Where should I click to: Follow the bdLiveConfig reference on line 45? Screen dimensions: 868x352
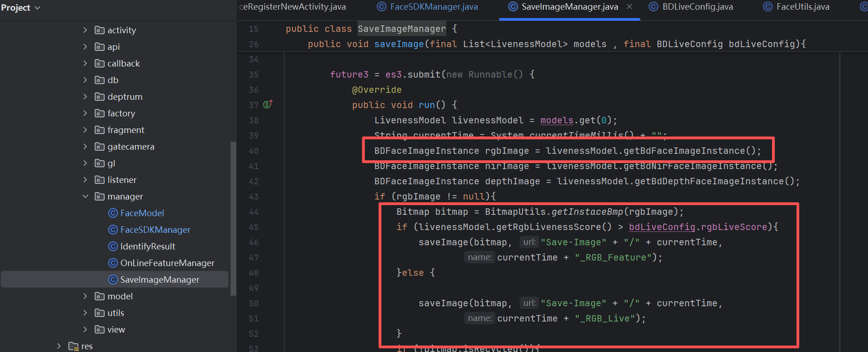pos(662,227)
